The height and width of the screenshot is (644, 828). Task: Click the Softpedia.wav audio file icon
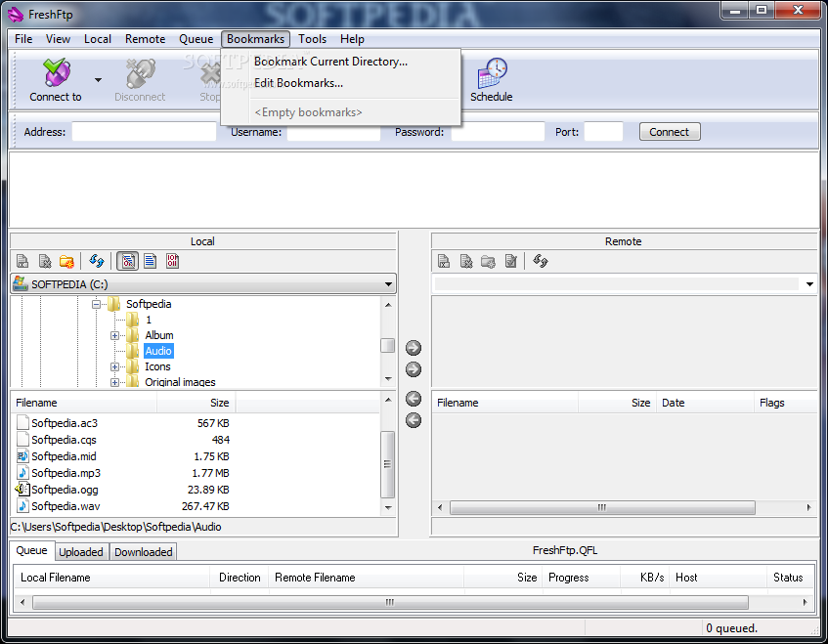coord(22,506)
